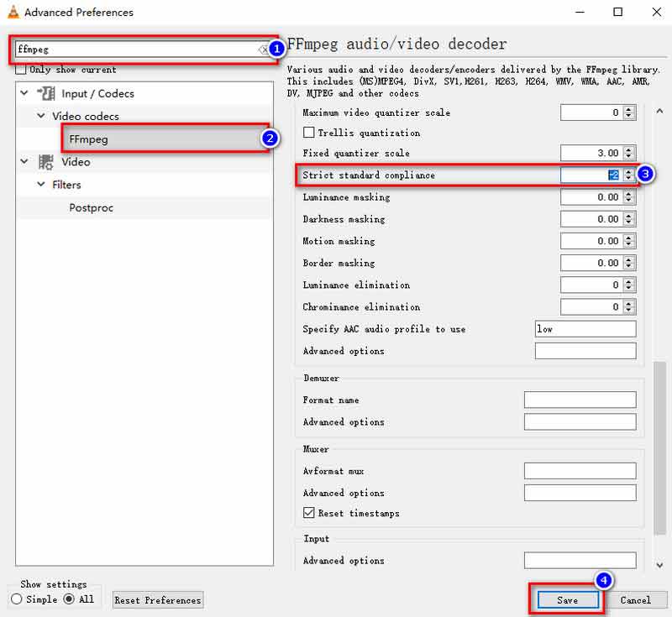Decrease Border masking value
Image resolution: width=672 pixels, height=617 pixels.
click(x=628, y=266)
